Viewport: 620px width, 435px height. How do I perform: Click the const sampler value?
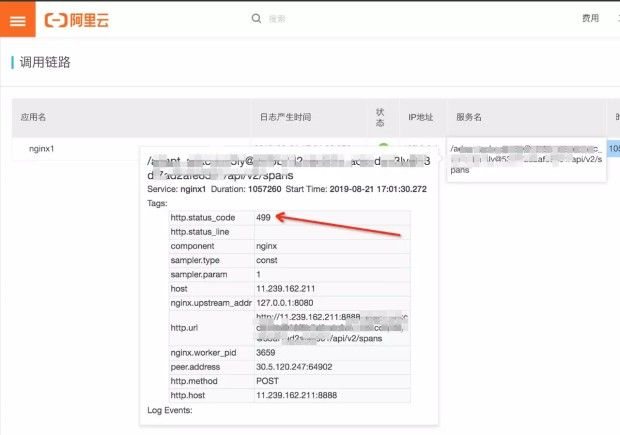pyautogui.click(x=267, y=260)
